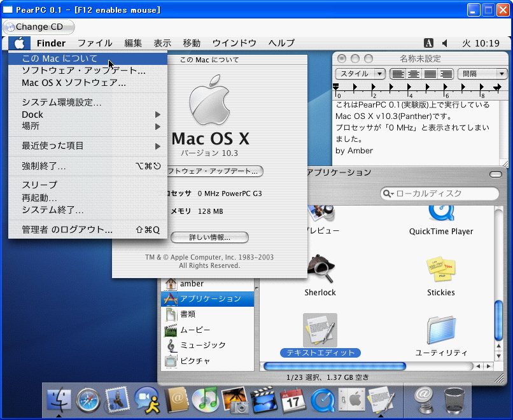The height and width of the screenshot is (420, 513).
Task: Set center text alignment in TextEdit
Action: click(x=414, y=74)
